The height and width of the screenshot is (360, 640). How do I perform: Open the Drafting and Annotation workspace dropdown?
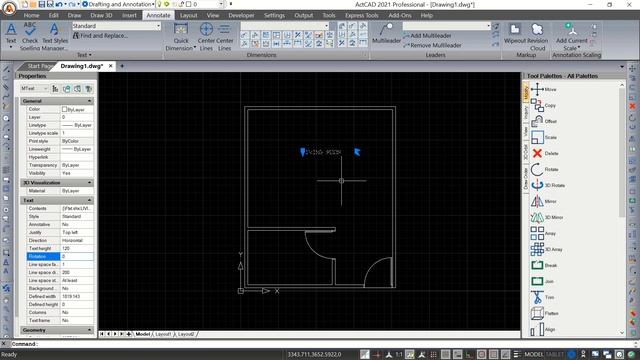[118, 4]
